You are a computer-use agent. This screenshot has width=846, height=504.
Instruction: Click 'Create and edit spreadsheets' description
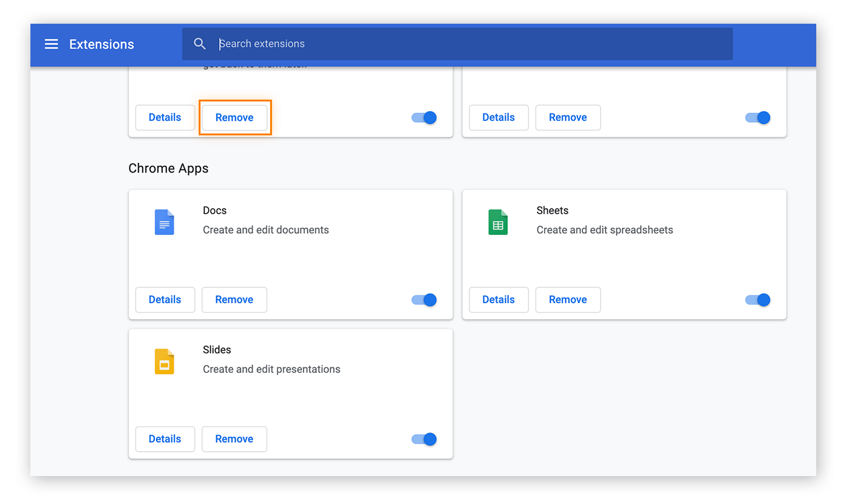tap(605, 230)
